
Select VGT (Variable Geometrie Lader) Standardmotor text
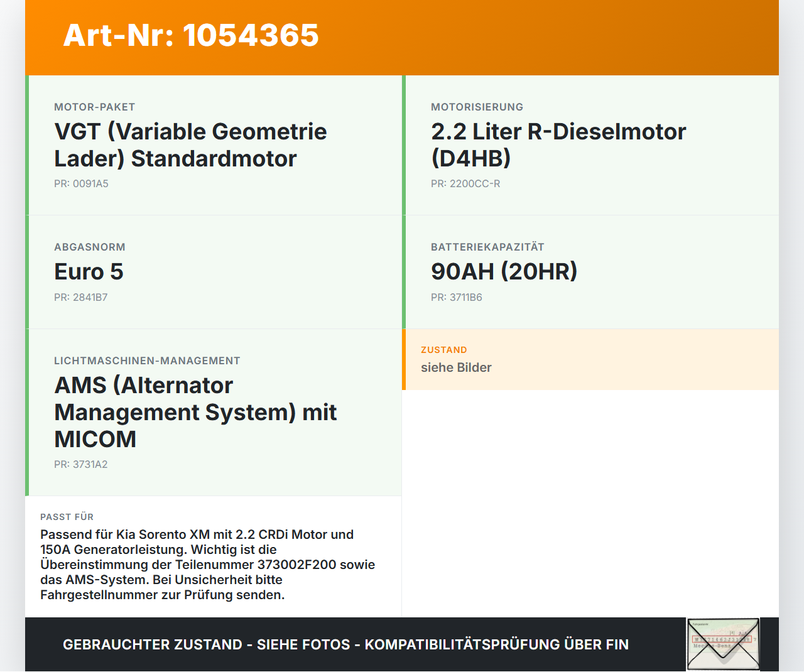[190, 145]
